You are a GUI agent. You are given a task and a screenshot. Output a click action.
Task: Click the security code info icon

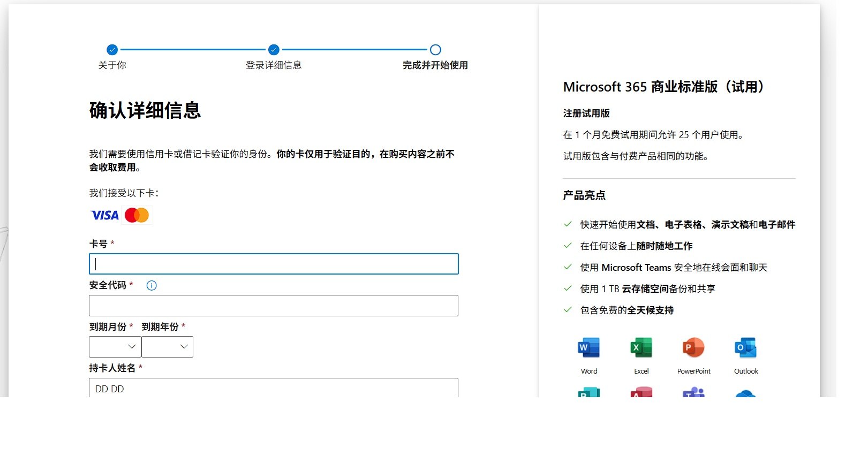[x=152, y=285]
